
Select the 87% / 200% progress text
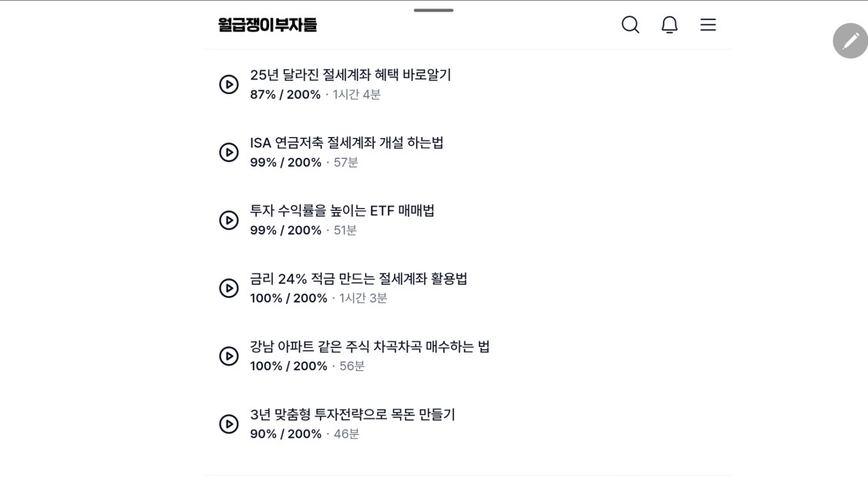click(285, 95)
